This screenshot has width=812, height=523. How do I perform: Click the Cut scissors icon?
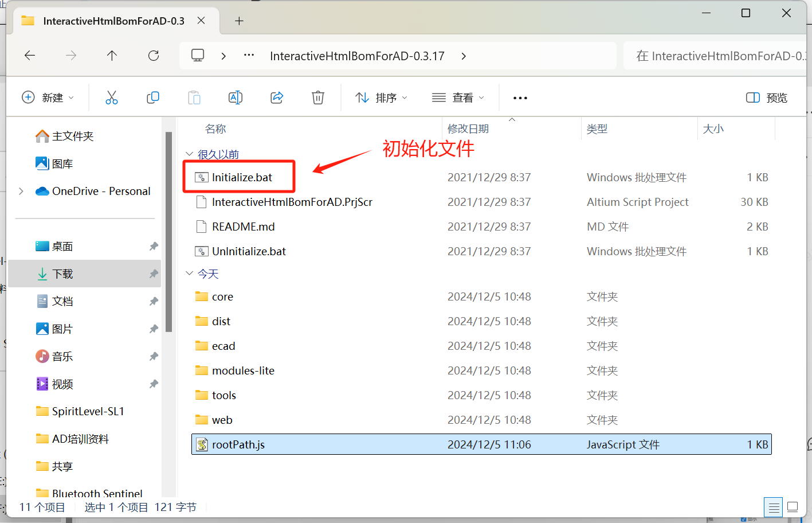pos(112,97)
